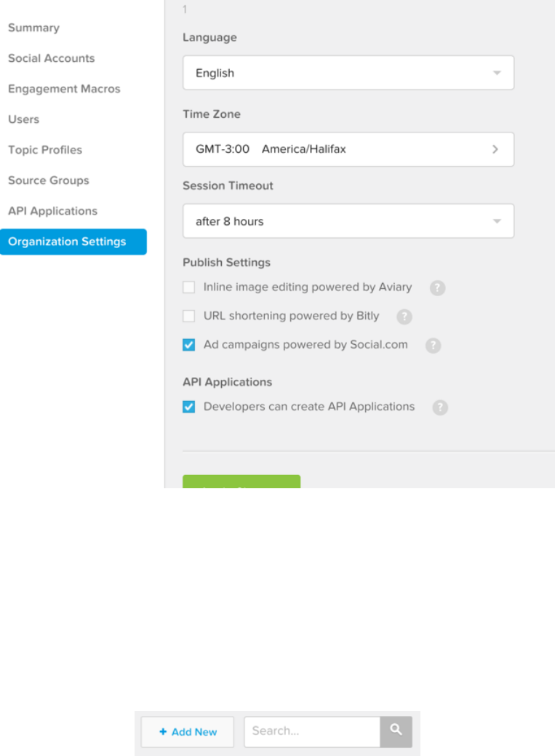Expand the Session Timeout dropdown

coord(348,221)
